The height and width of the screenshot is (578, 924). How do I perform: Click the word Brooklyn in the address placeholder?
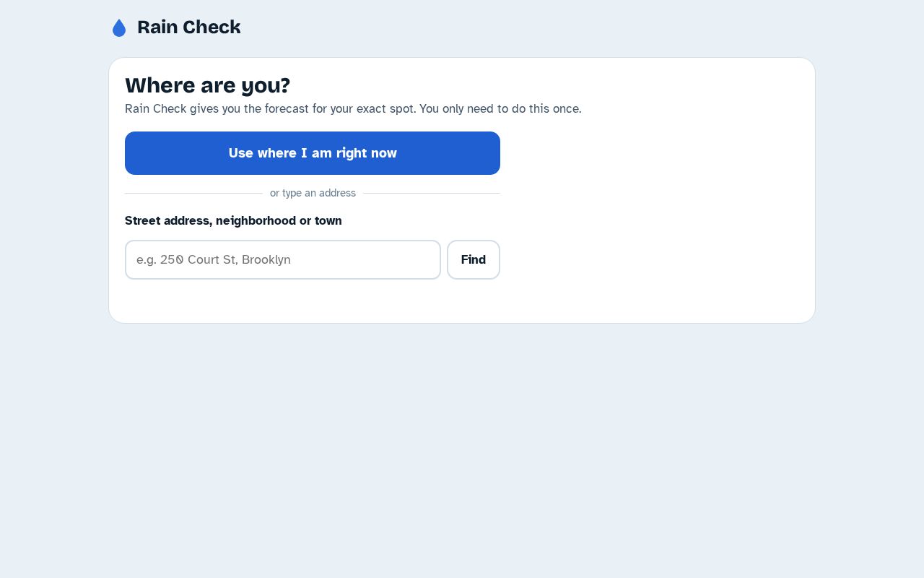(266, 259)
